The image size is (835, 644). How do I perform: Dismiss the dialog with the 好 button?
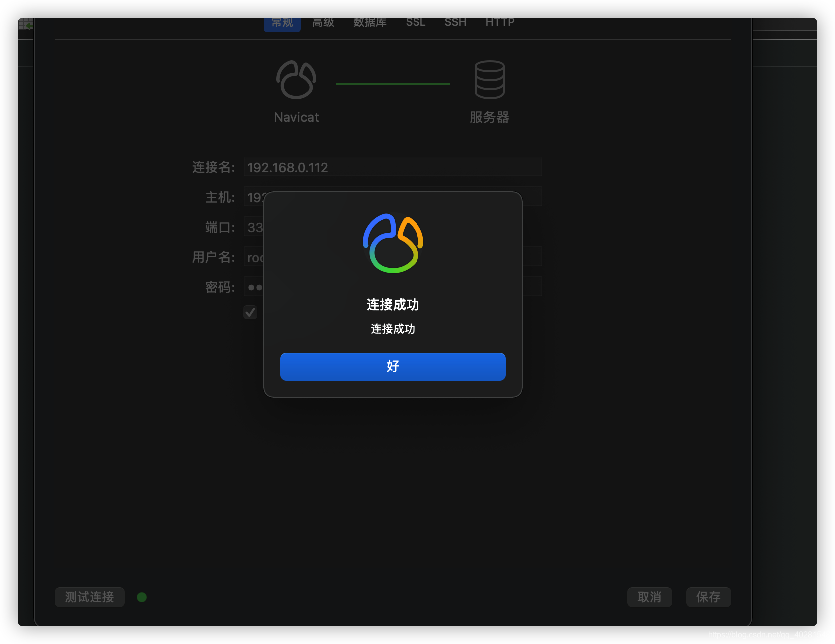[393, 366]
